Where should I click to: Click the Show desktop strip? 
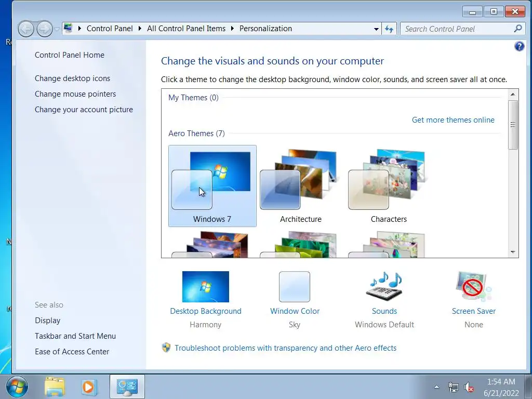(529, 387)
